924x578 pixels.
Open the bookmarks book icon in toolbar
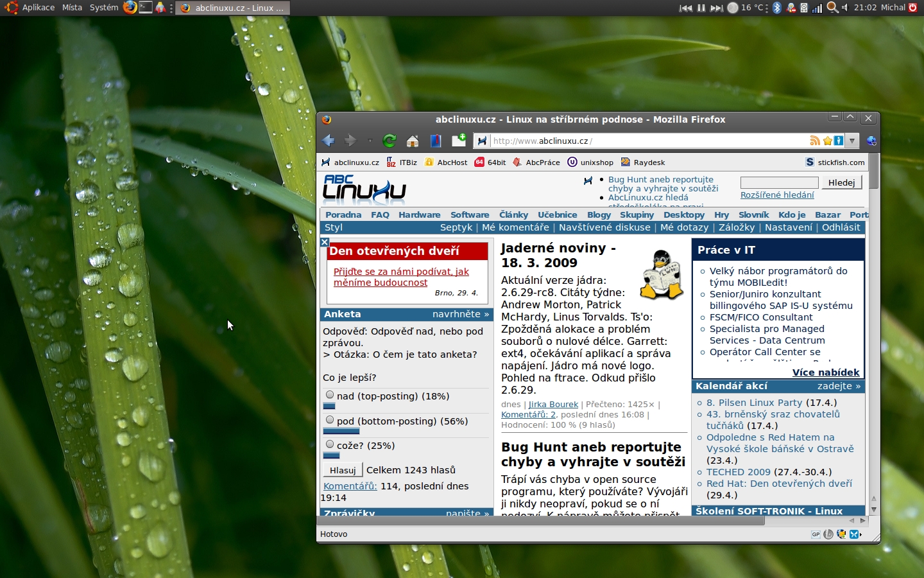(436, 141)
